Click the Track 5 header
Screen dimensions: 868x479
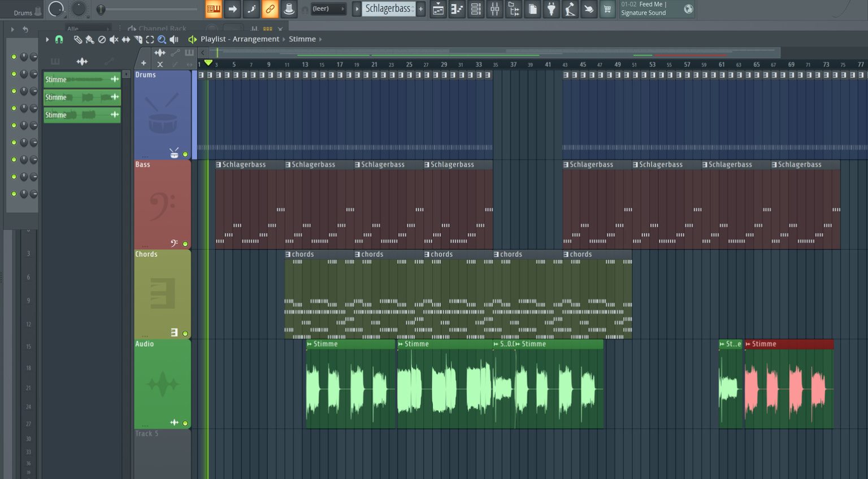tap(162, 454)
